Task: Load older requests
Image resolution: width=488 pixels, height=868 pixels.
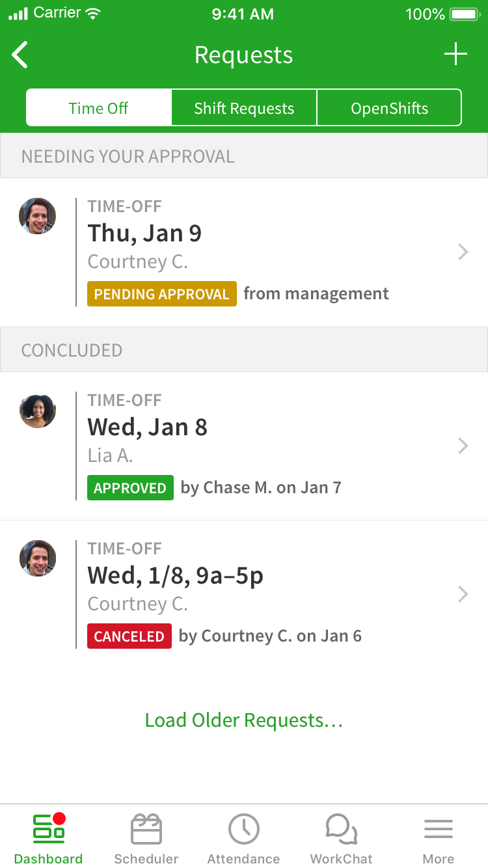Action: coord(244,720)
